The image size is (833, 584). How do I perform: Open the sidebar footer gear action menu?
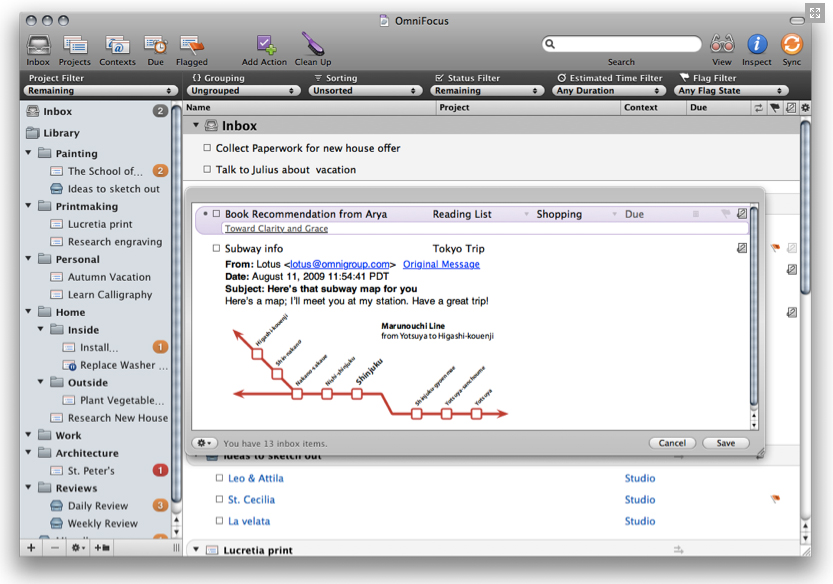click(x=78, y=548)
